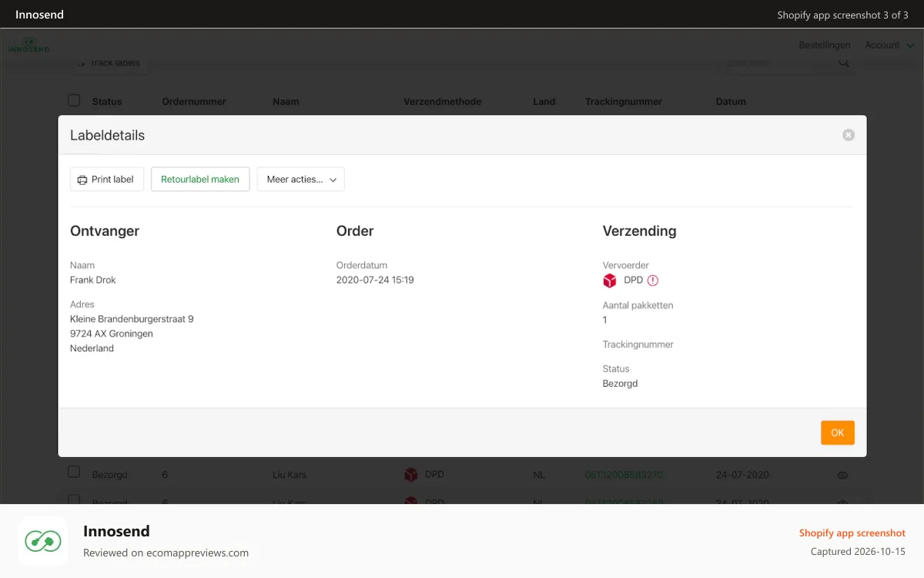The width and height of the screenshot is (924, 578).
Task: Sort by the Datum column header
Action: 731,102
